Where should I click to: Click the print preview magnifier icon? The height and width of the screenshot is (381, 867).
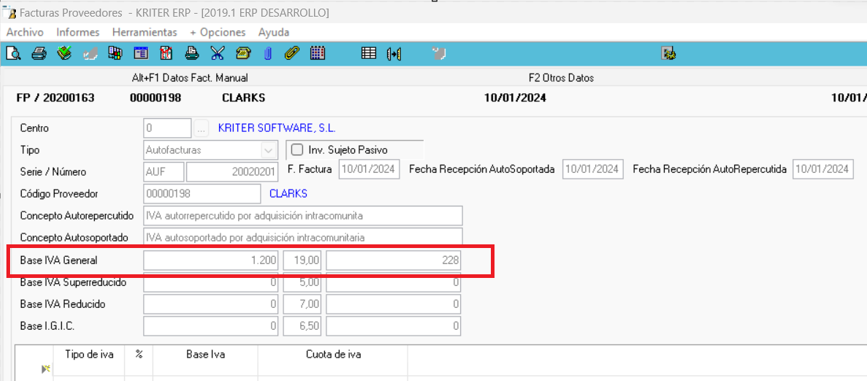pyautogui.click(x=13, y=54)
